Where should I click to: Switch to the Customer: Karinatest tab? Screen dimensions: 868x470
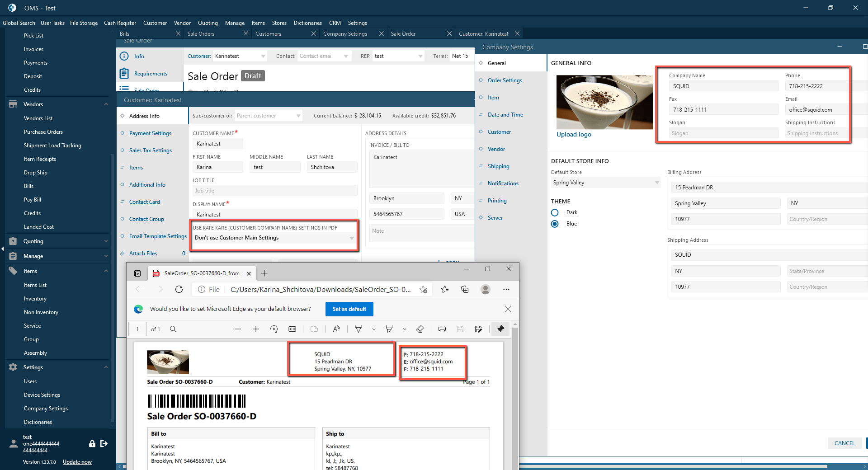point(484,34)
